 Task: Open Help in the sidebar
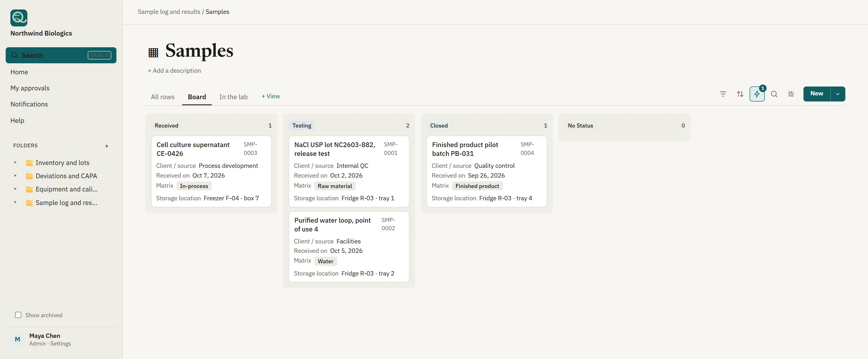pyautogui.click(x=17, y=120)
